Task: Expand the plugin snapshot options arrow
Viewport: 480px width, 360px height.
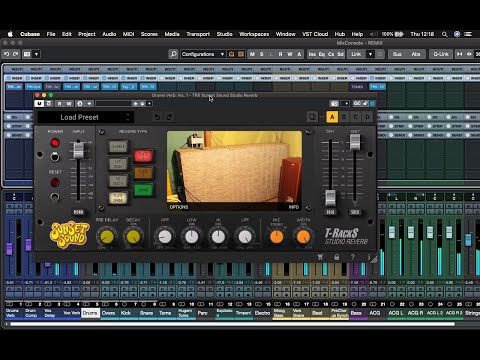Action: click(x=345, y=104)
